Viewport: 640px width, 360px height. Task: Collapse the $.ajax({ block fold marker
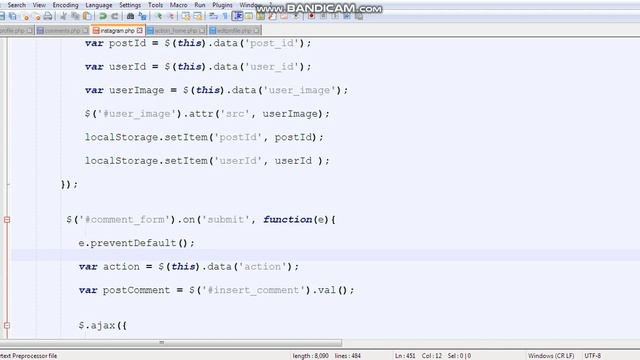(x=7, y=325)
